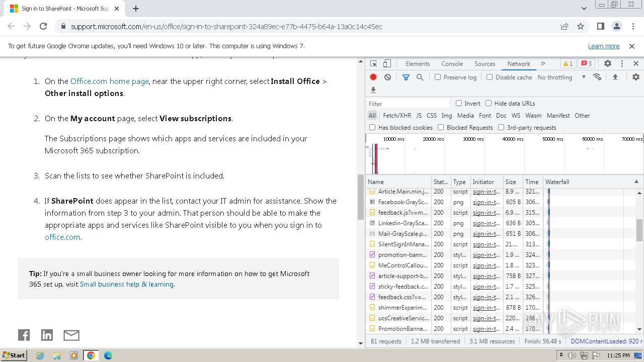Check the Invert filter checkbox
Viewport: 644px width, 362px height.
459,103
